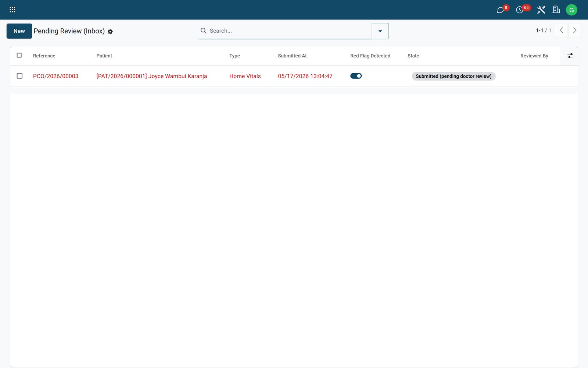The height and width of the screenshot is (368, 588).
Task: Sort by Red Flag Detected header
Action: click(x=370, y=56)
